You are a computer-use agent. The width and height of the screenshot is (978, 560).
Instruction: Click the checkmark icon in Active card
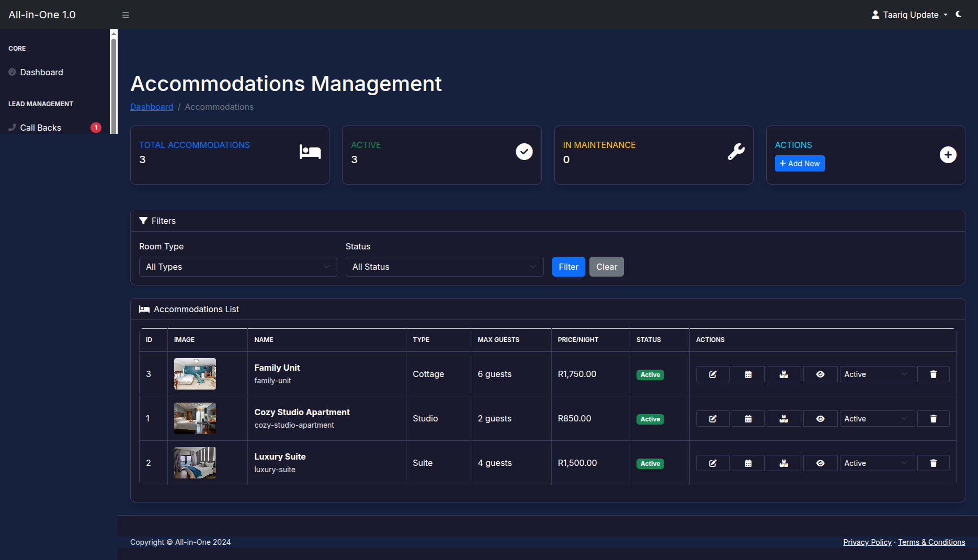point(524,152)
